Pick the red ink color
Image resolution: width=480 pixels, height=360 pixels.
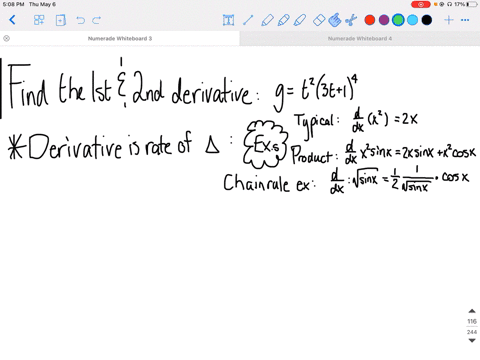tap(370, 20)
